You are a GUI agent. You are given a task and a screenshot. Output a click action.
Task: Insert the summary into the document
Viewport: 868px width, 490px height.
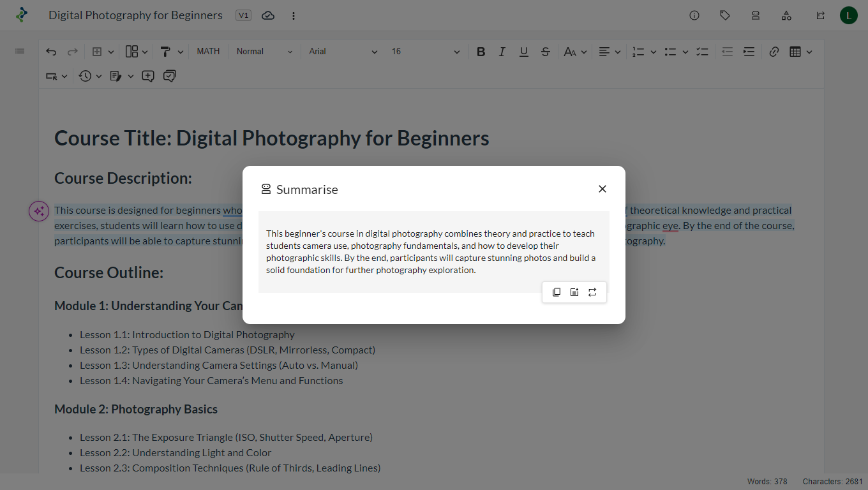pyautogui.click(x=574, y=292)
